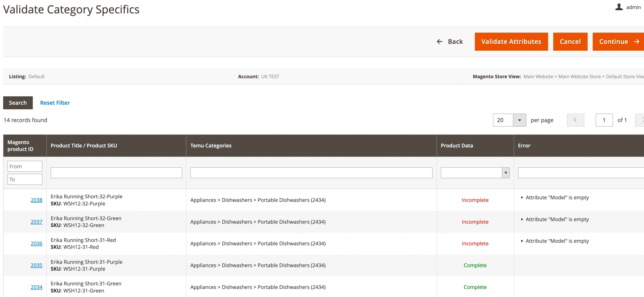The height and width of the screenshot is (297, 644).
Task: Click the Cancel button
Action: (570, 42)
